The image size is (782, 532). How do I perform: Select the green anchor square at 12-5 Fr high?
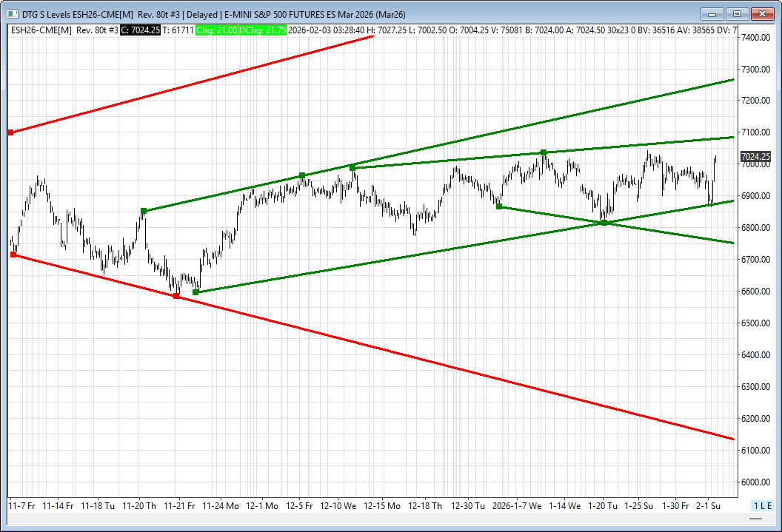coord(302,175)
